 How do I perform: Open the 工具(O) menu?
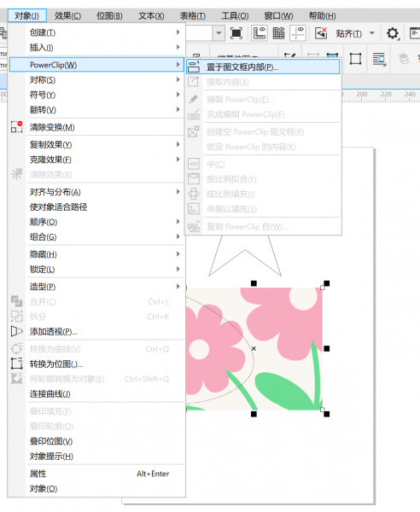tap(235, 15)
